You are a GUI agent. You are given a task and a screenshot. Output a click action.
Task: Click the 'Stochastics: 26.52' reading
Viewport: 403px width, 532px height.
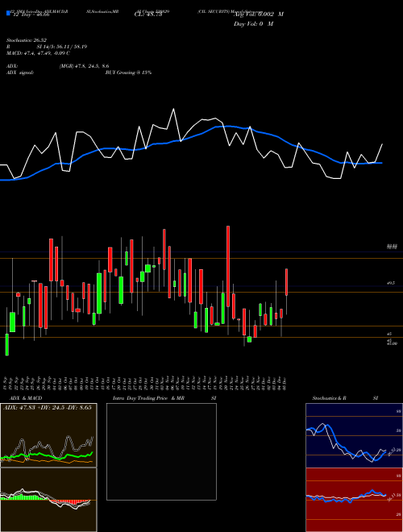pos(26,40)
